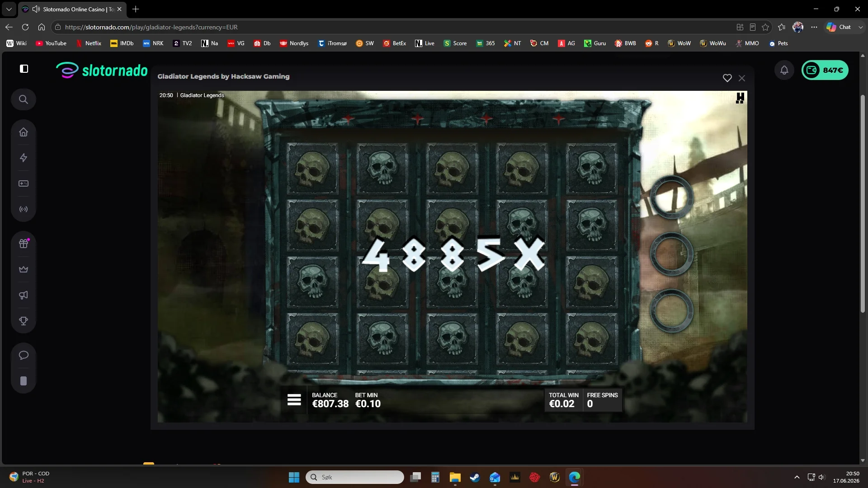Open the POR - COD live score widget
This screenshot has height=488, width=868.
click(29, 477)
